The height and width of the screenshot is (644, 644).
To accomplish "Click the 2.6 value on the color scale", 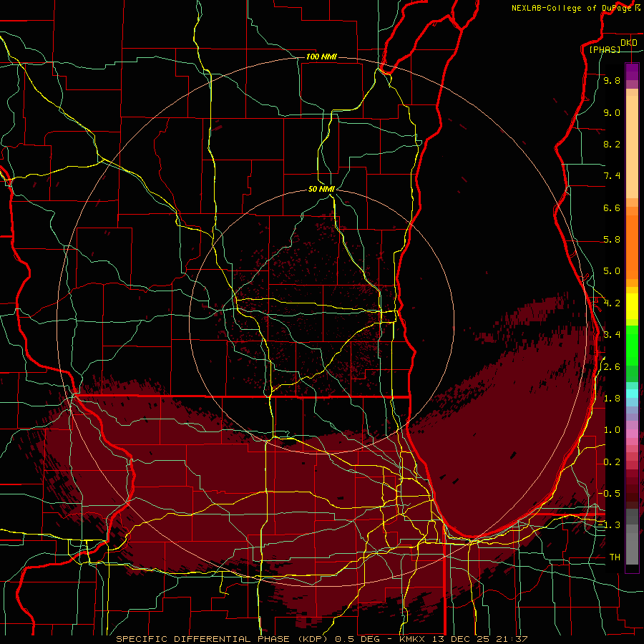I will [612, 367].
